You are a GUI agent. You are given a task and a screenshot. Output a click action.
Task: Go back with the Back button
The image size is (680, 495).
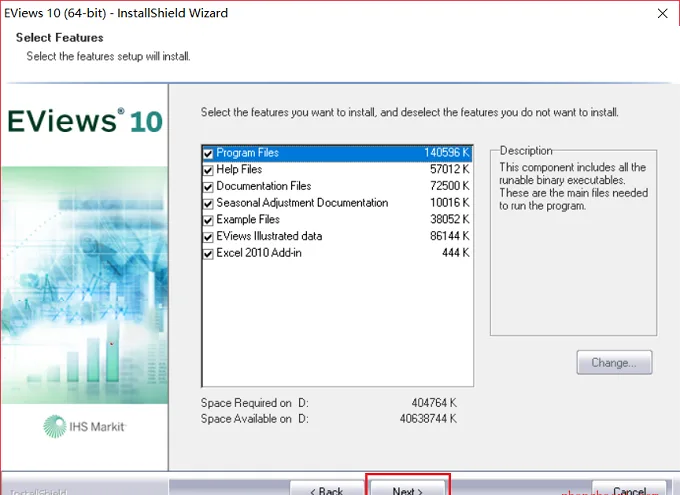(x=327, y=488)
